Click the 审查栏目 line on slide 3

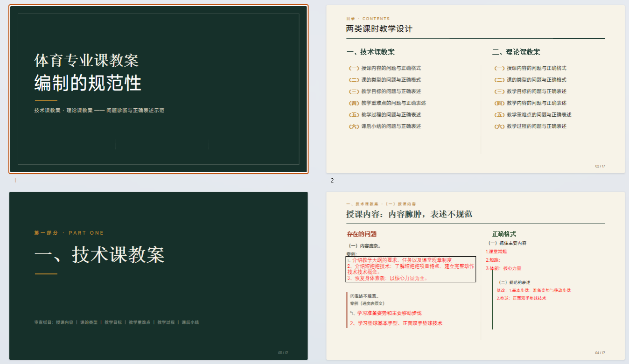[x=117, y=322]
